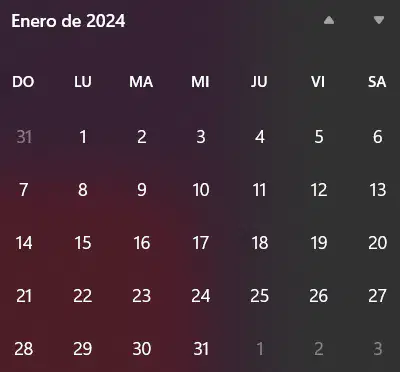Select date 26 under VI column
Screen dimensions: 400x372
[x=319, y=296]
